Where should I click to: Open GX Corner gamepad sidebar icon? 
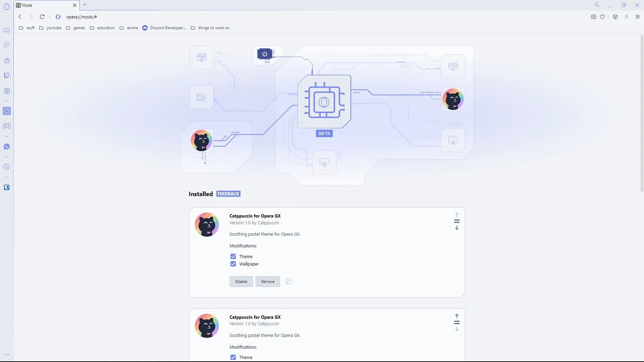pos(7,31)
